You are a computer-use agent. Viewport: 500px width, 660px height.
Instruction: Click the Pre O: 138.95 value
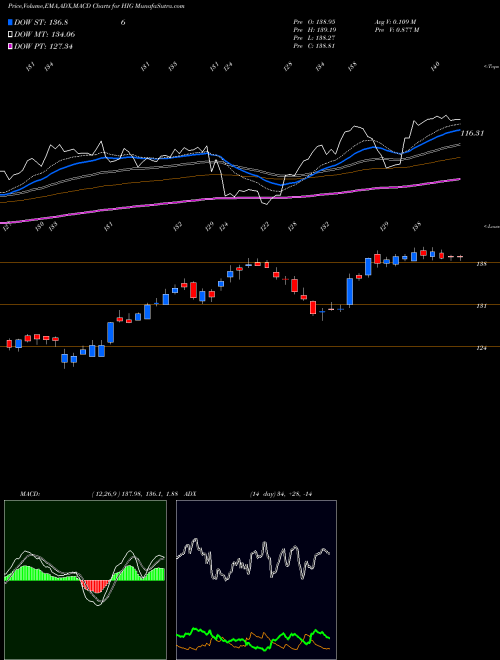point(314,21)
